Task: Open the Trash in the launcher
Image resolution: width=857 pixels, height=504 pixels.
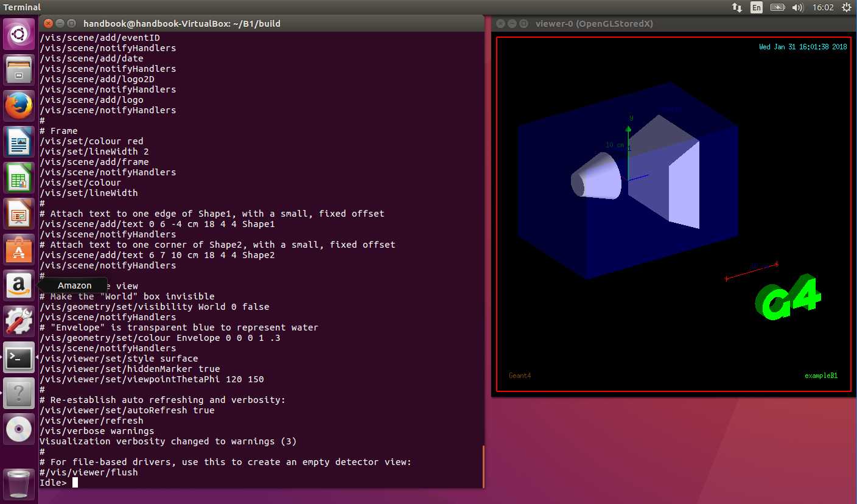Action: pos(19,484)
